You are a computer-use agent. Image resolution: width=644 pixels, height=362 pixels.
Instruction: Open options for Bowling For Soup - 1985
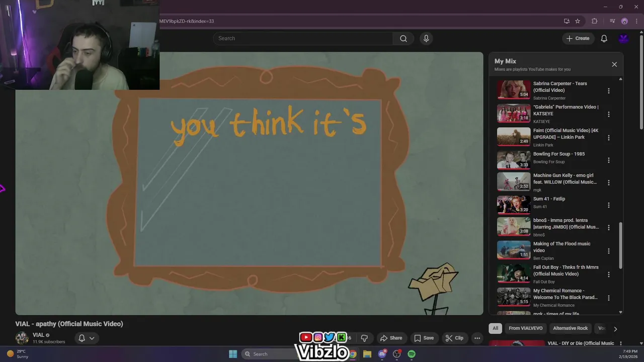tap(608, 160)
